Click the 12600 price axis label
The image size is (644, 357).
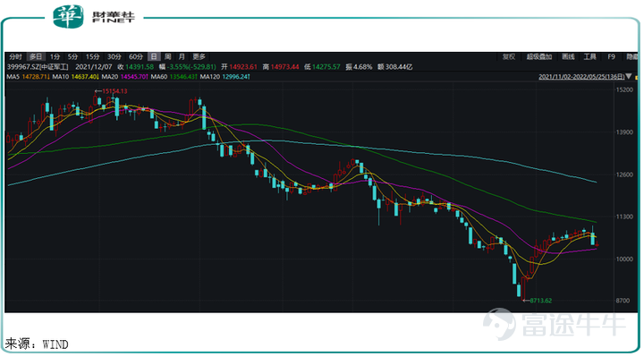coord(624,174)
